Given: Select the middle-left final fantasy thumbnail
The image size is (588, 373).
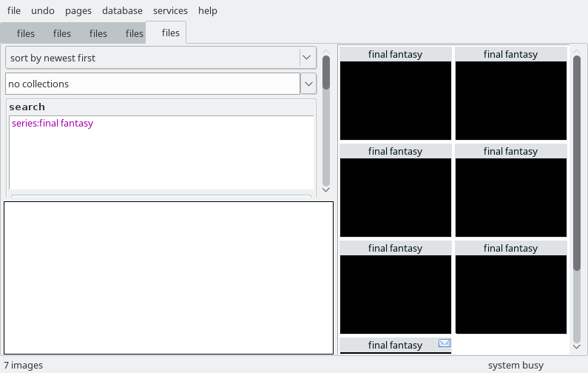Looking at the screenshot, I should pos(396,190).
